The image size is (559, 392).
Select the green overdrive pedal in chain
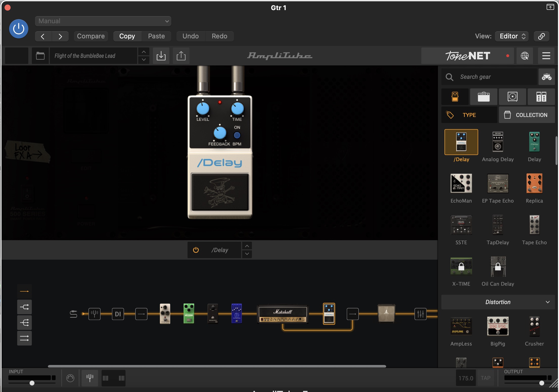[189, 314]
